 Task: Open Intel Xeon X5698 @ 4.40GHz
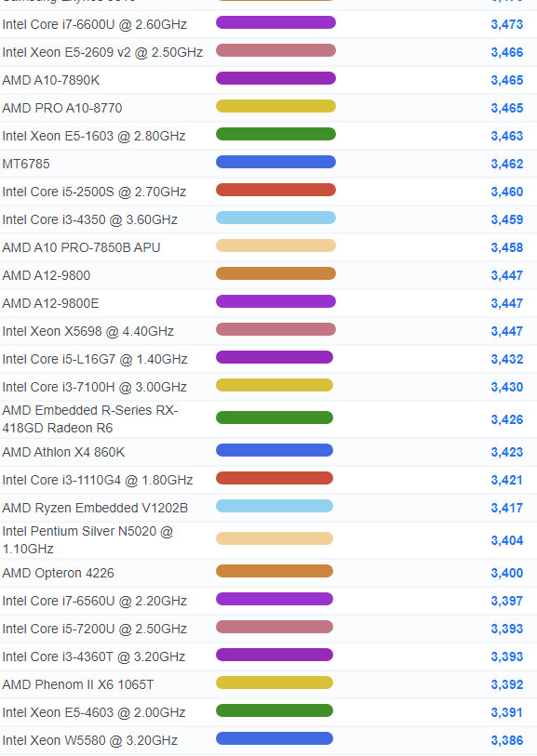(88, 332)
